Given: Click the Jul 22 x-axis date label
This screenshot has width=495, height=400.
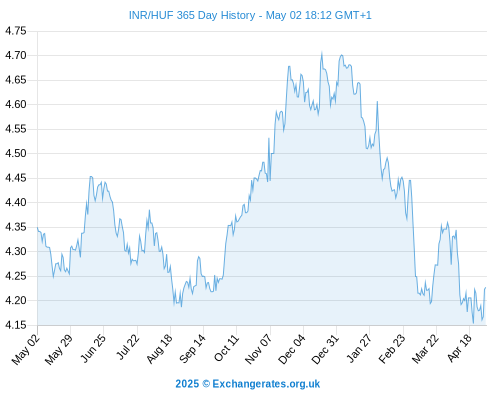Looking at the screenshot, I should [x=127, y=347].
